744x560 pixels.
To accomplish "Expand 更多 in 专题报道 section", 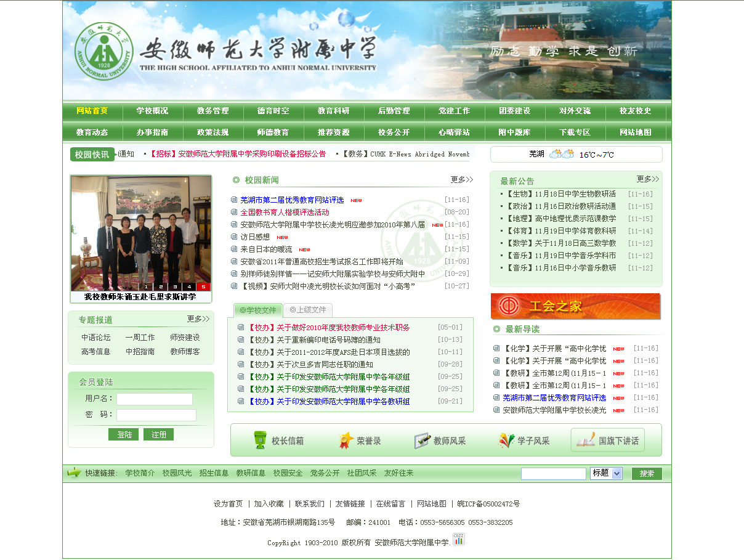I will (x=198, y=319).
